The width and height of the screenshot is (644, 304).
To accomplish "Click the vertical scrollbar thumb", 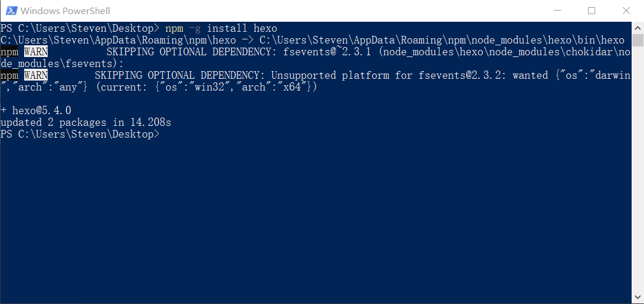I will (x=638, y=40).
